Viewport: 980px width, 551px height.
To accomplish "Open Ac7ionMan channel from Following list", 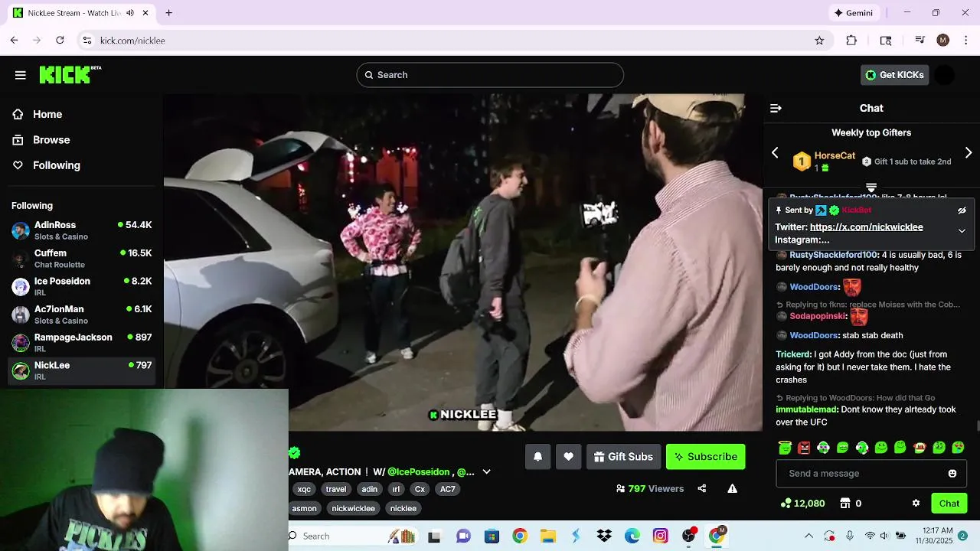I will pyautogui.click(x=81, y=315).
